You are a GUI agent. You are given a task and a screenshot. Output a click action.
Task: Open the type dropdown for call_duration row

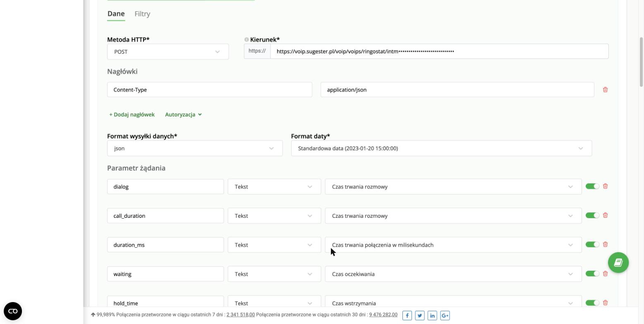[274, 216]
